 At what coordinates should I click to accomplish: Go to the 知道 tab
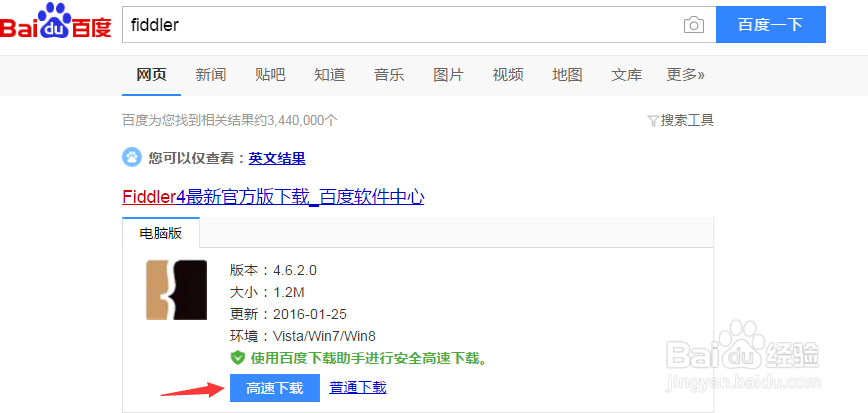click(x=329, y=75)
